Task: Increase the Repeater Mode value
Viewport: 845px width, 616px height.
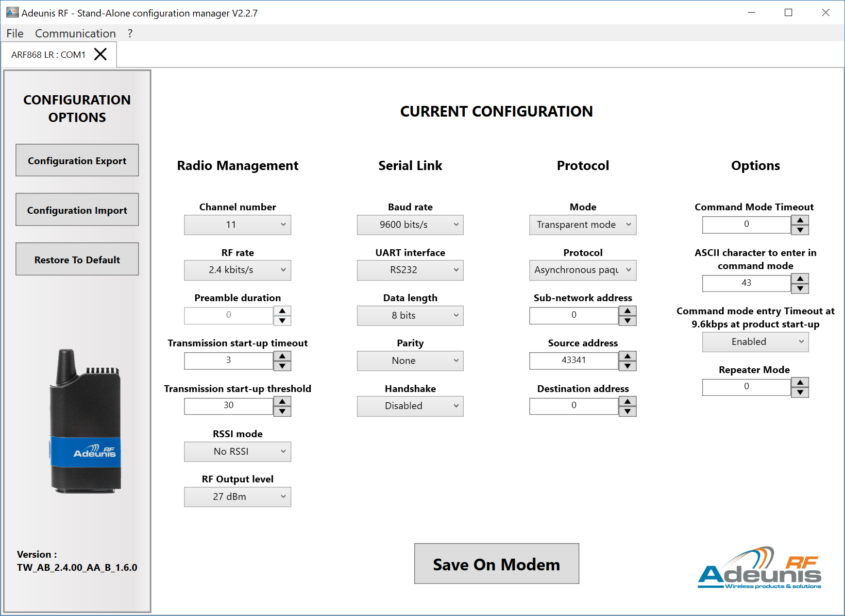Action: pyautogui.click(x=800, y=382)
